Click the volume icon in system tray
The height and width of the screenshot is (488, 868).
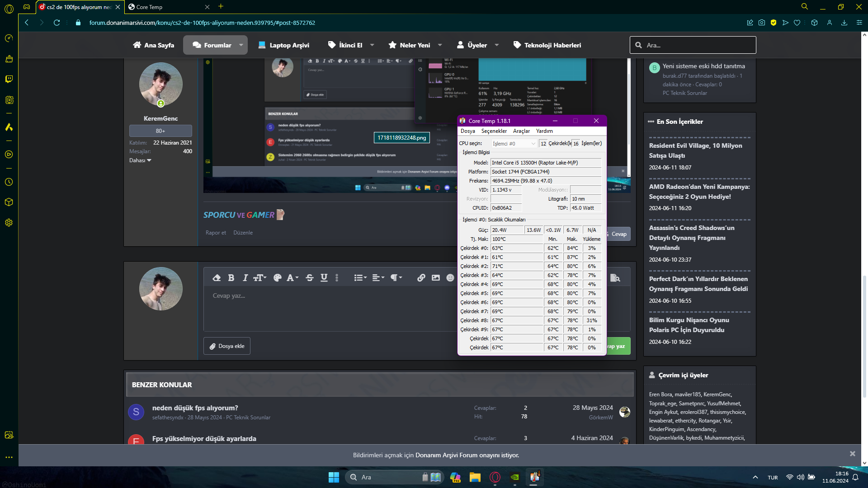[x=800, y=477]
